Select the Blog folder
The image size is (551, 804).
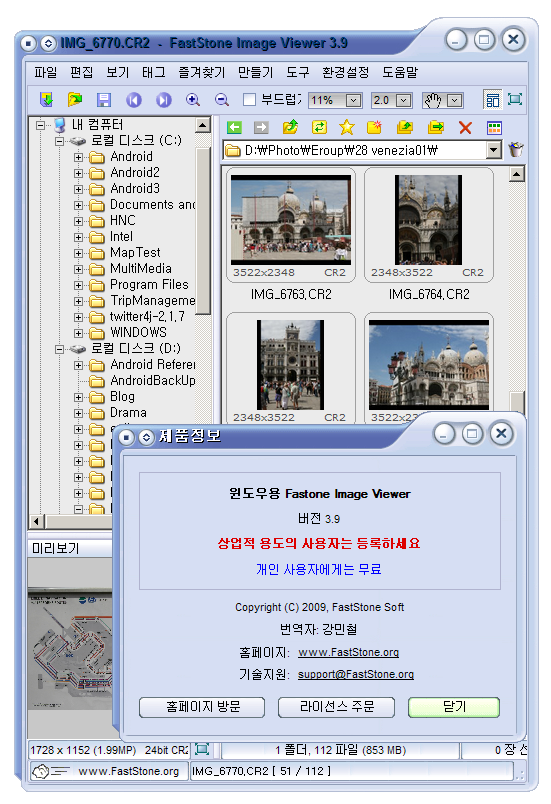[123, 397]
